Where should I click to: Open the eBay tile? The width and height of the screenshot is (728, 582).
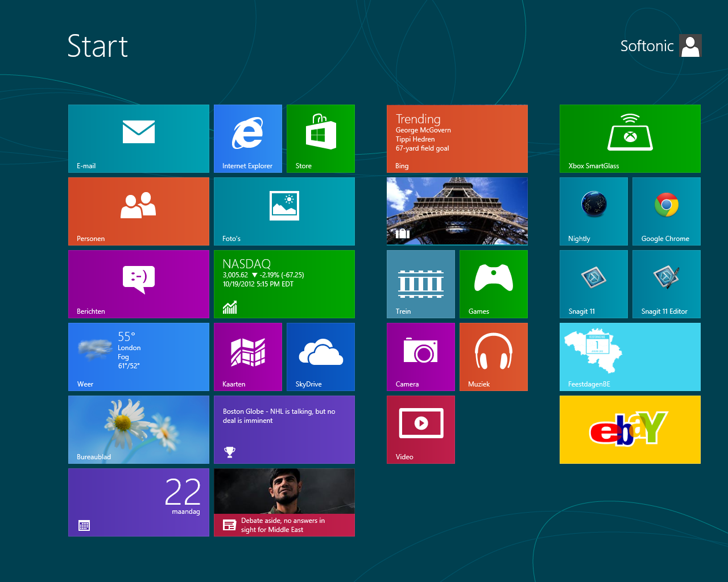click(x=630, y=429)
